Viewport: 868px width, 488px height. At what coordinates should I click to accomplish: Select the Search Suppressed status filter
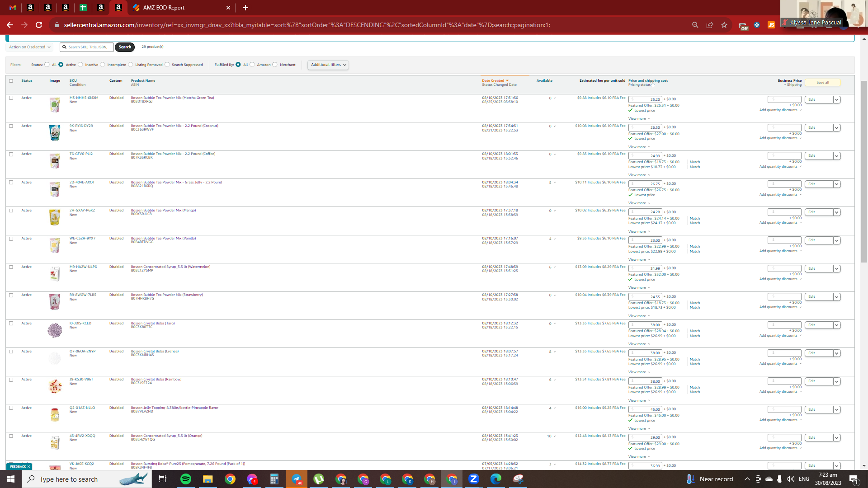167,65
